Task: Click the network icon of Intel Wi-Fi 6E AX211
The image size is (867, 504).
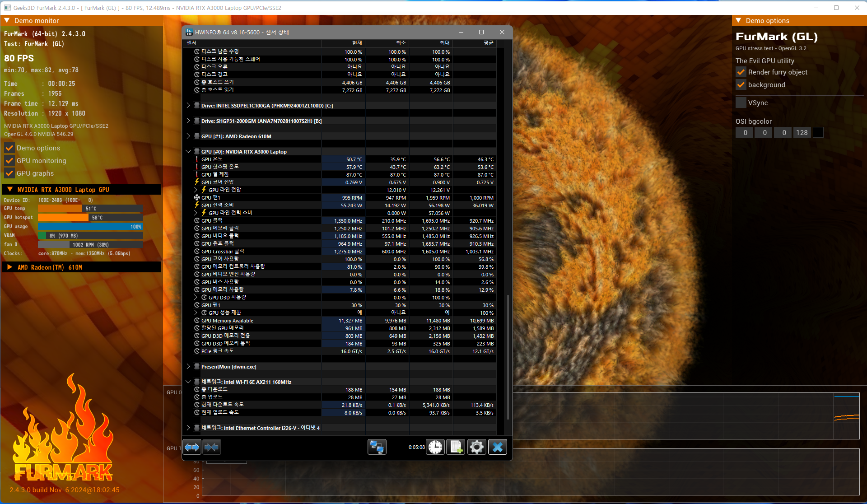Action: click(x=197, y=382)
